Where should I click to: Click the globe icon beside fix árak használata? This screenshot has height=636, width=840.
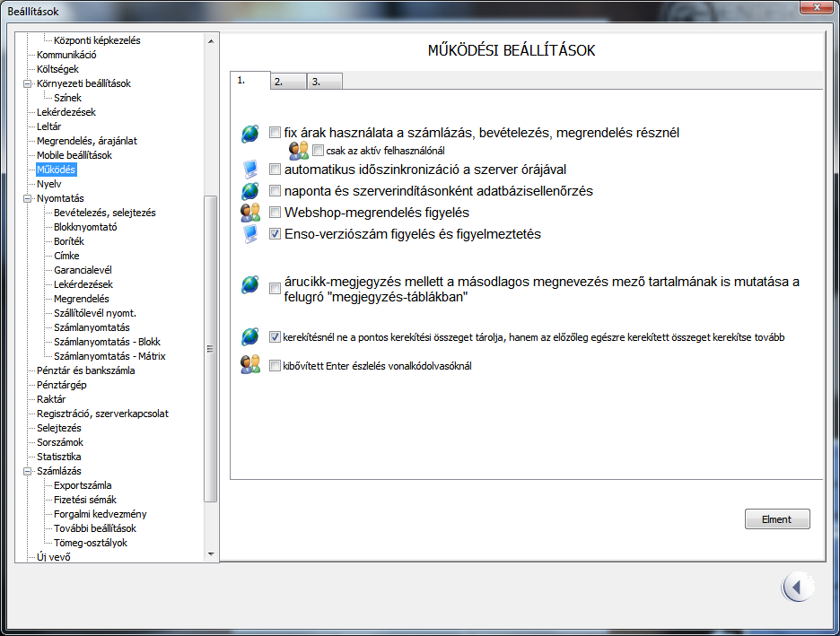250,133
